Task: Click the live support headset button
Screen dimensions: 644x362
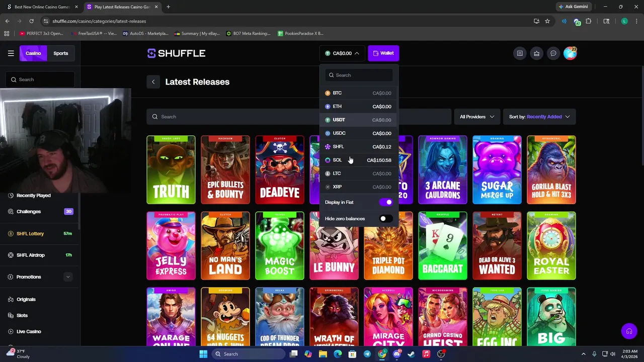Action: [x=629, y=331]
